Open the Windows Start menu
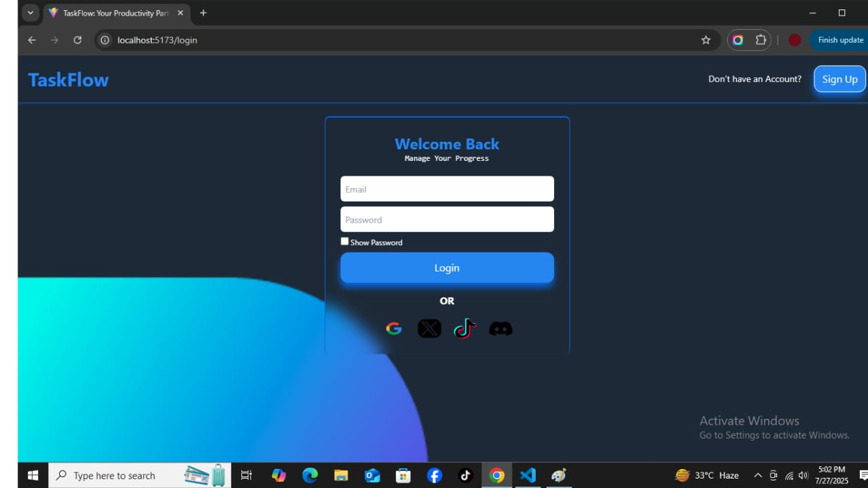This screenshot has height=488, width=868. click(x=33, y=475)
